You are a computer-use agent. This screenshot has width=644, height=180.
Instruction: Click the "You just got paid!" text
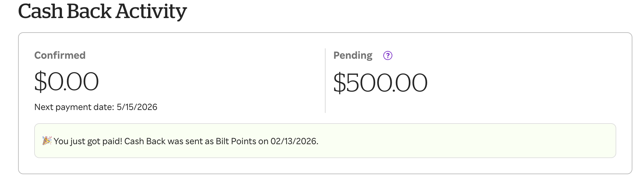[x=88, y=141]
